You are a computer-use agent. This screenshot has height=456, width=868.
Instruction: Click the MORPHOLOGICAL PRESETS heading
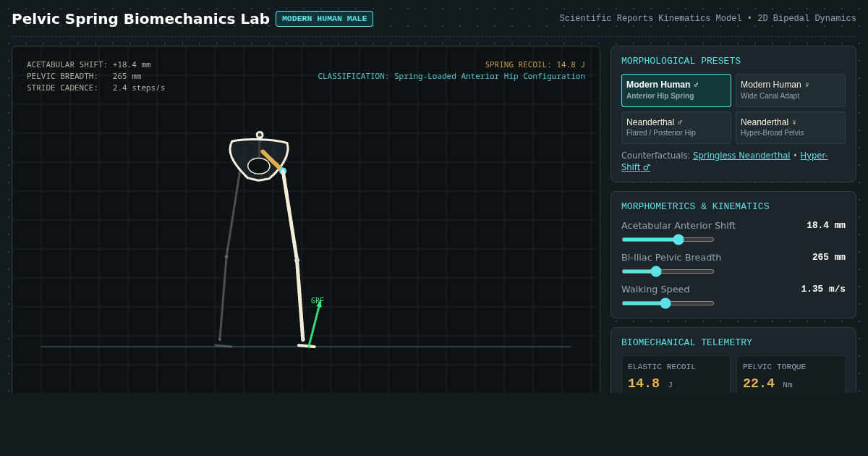coord(681,61)
